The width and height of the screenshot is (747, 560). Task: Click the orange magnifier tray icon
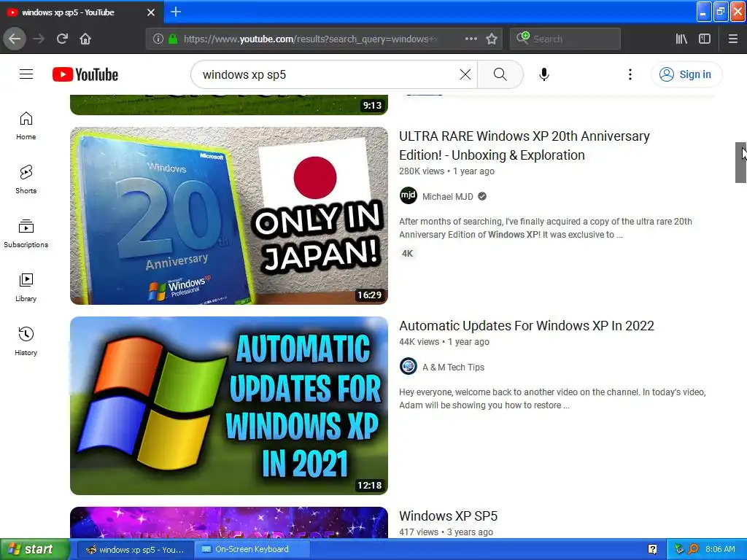pyautogui.click(x=693, y=550)
